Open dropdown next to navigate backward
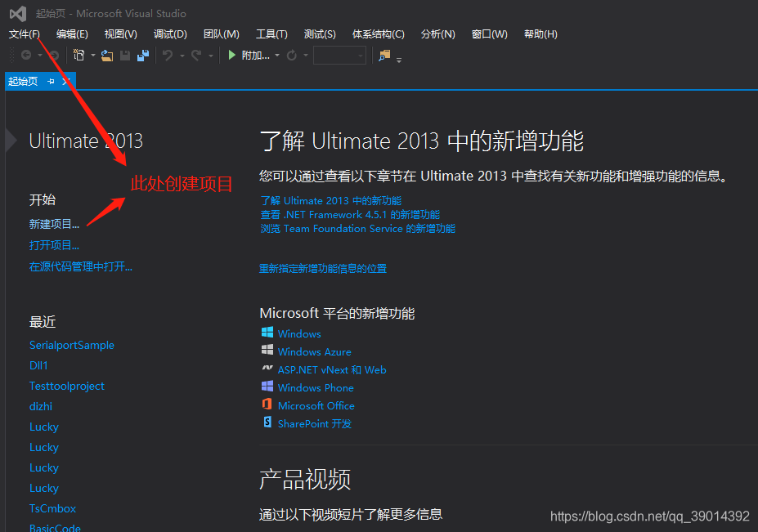 (40, 56)
